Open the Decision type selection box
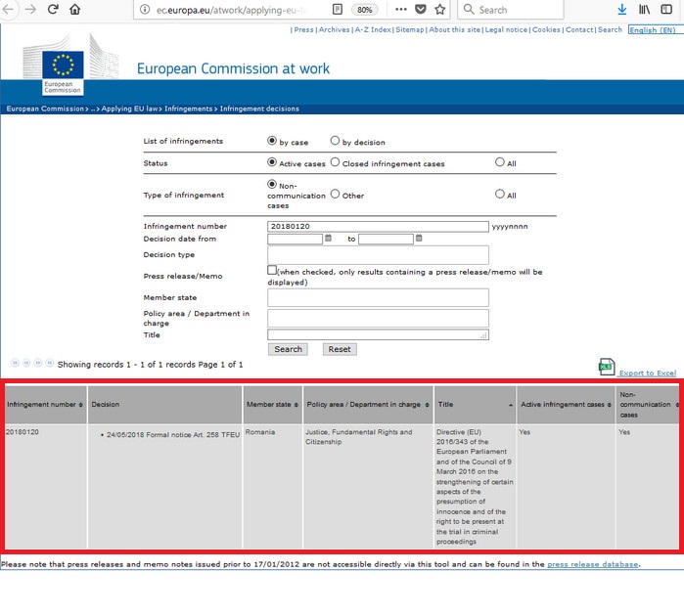This screenshot has width=684, height=616. point(378,255)
